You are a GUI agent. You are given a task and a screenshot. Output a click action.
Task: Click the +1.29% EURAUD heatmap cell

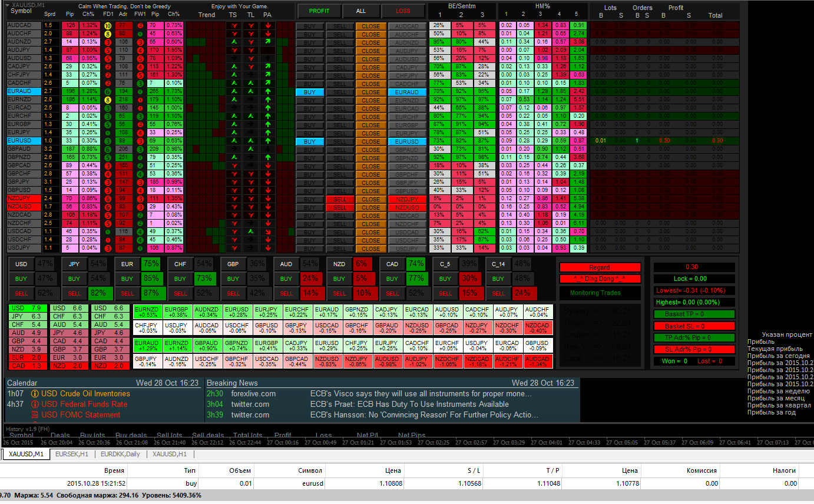pyautogui.click(x=148, y=346)
